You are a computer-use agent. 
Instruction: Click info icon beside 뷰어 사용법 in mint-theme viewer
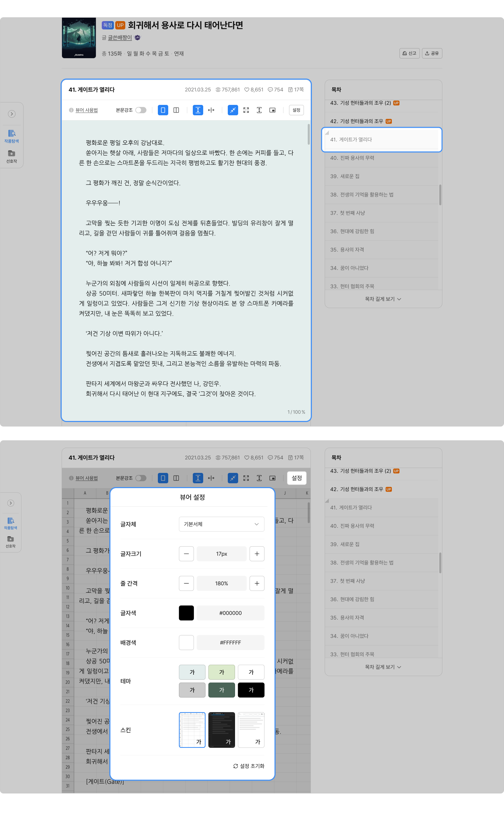(x=71, y=110)
